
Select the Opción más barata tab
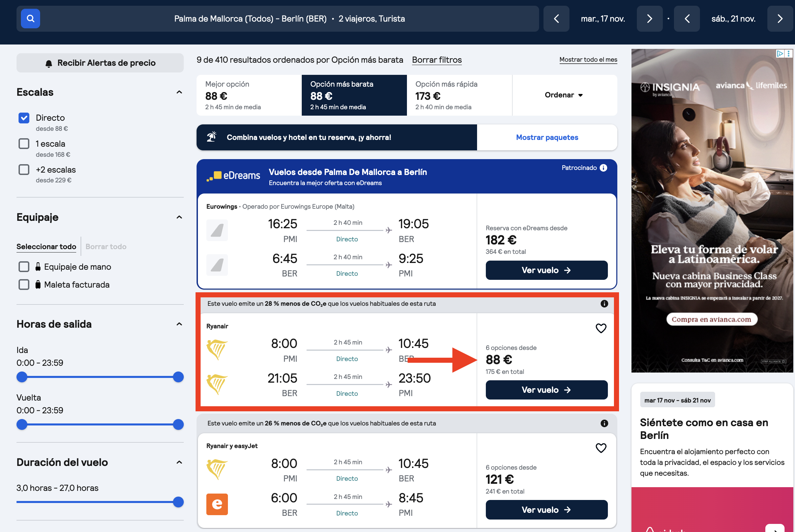[x=354, y=95]
